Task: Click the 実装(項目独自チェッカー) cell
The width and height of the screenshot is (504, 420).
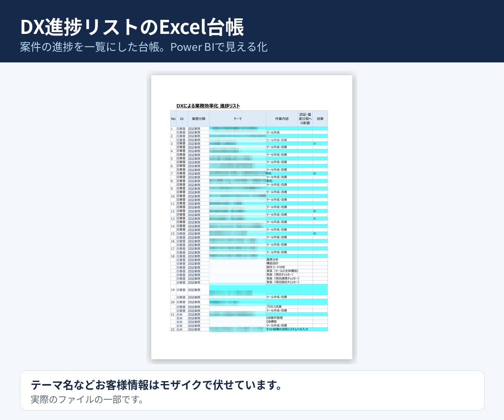Action: coord(282,282)
